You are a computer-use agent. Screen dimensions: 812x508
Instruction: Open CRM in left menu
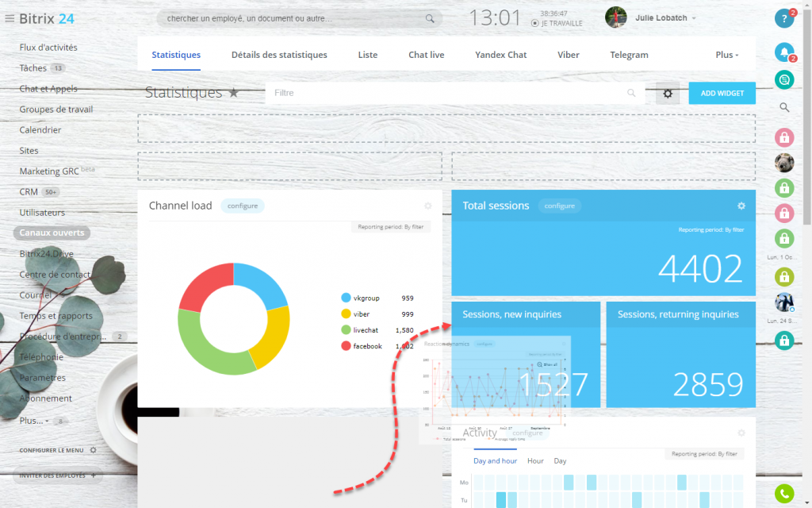29,192
